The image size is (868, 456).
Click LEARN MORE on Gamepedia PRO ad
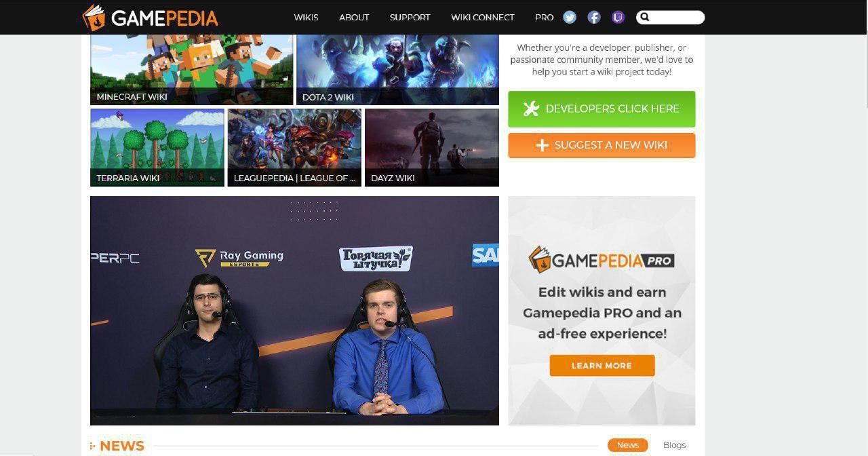click(602, 365)
